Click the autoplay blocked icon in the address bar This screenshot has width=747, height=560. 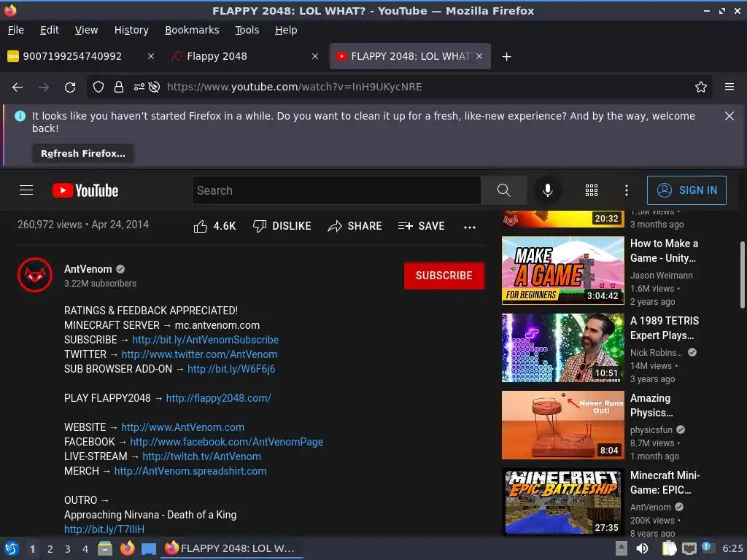point(154,87)
